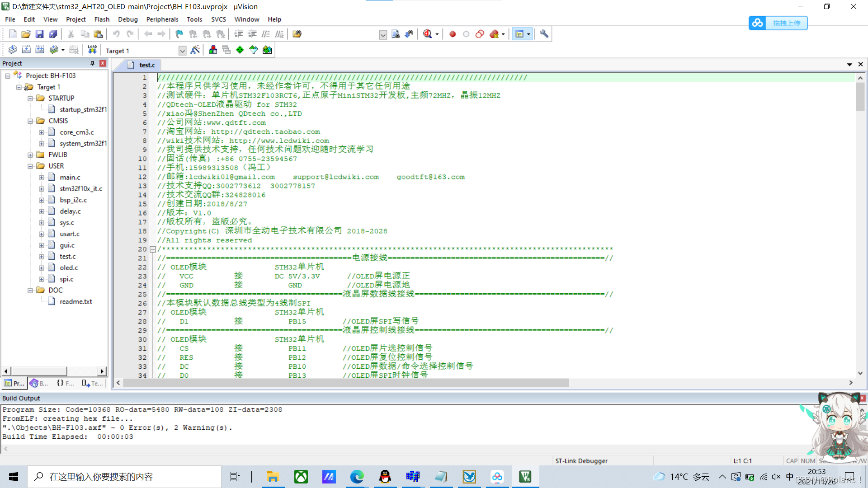Open Options for Target magic wand

(x=195, y=50)
